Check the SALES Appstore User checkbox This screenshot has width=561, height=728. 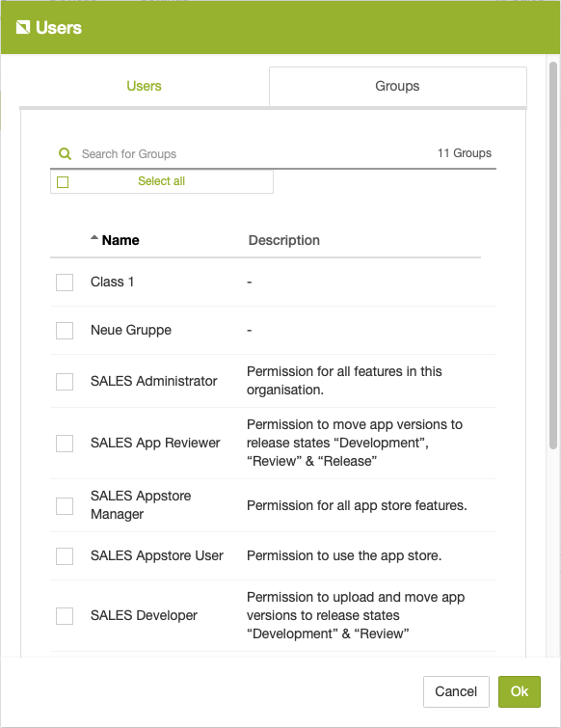(x=65, y=556)
